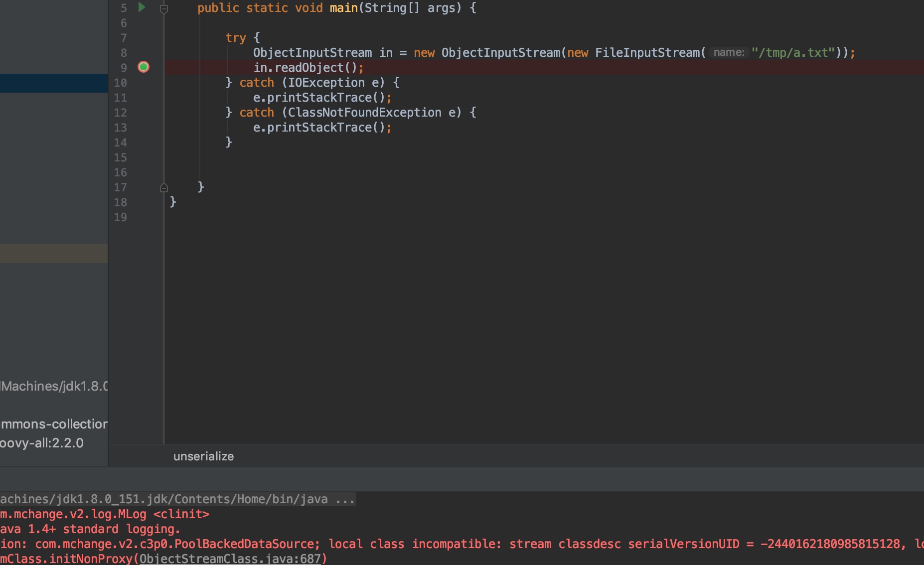The height and width of the screenshot is (565, 924).
Task: Expand the truncated java command line ending in '...'
Action: pyautogui.click(x=345, y=499)
